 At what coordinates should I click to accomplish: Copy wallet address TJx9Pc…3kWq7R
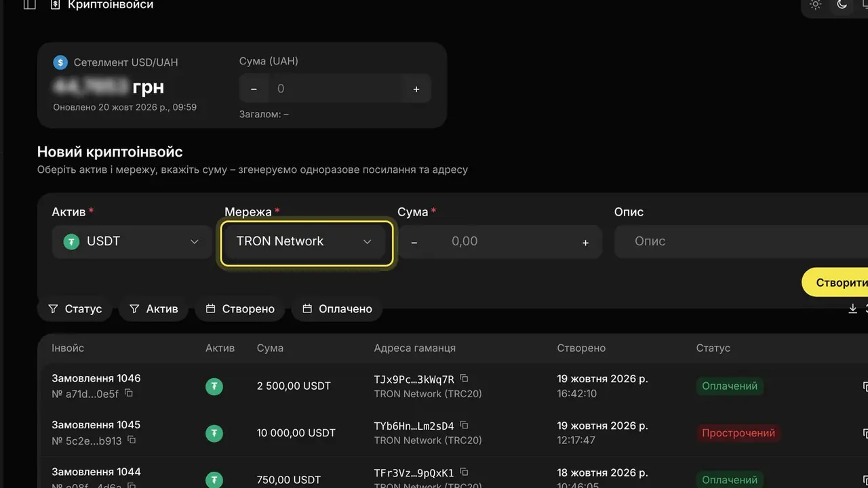pos(465,379)
